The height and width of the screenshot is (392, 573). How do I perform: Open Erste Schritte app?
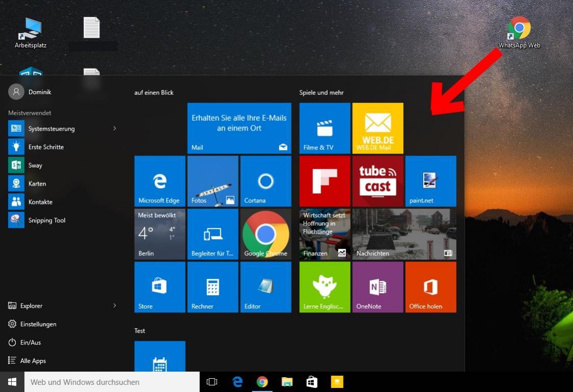click(62, 147)
